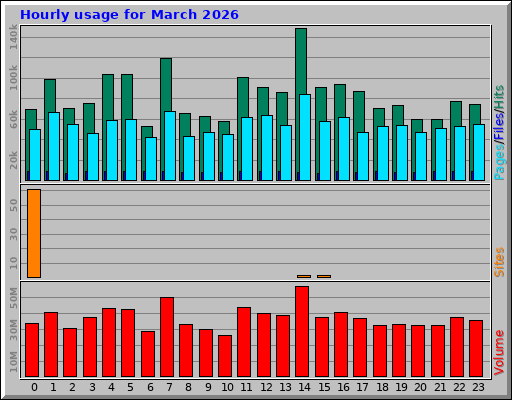Click the '10M' Volume axis label
512x400 pixels.
click(x=13, y=362)
